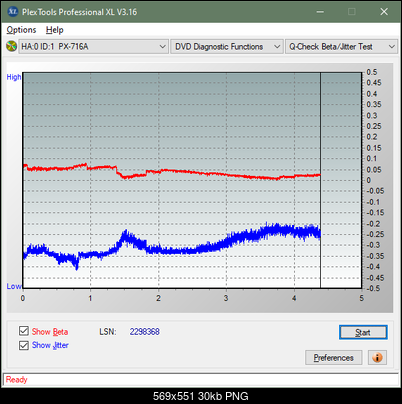The image size is (402, 404).
Task: Click the Ready status bar text
Action: (16, 379)
